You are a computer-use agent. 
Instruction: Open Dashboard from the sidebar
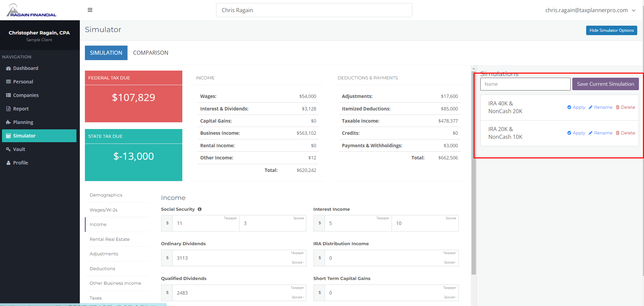click(x=25, y=68)
